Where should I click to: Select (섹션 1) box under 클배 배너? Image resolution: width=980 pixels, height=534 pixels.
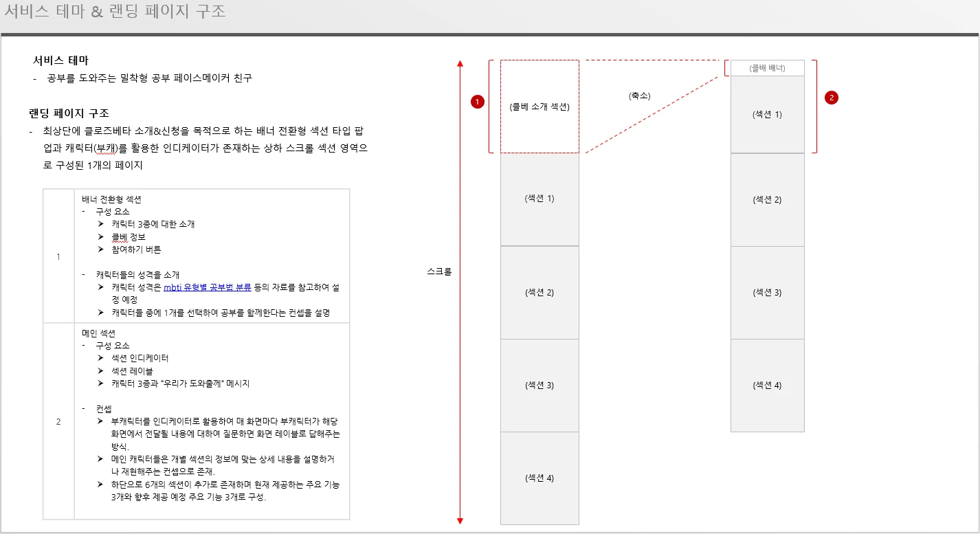coord(767,114)
